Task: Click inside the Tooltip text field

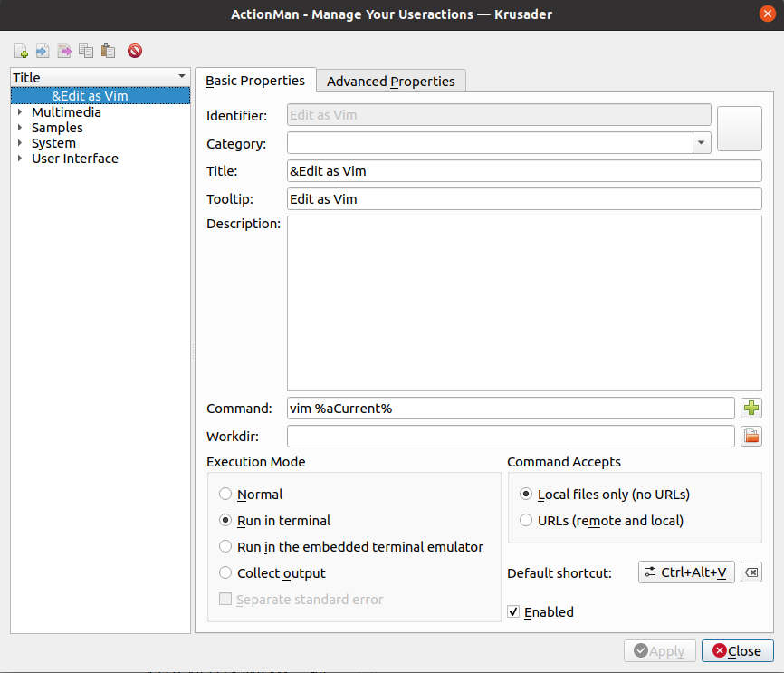Action: click(x=524, y=199)
